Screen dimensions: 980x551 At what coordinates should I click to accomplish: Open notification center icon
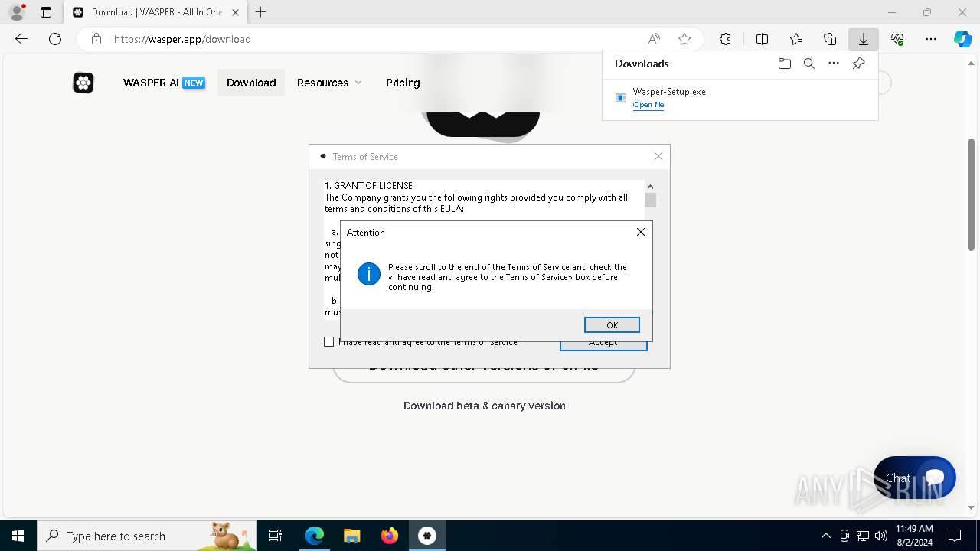coord(955,536)
